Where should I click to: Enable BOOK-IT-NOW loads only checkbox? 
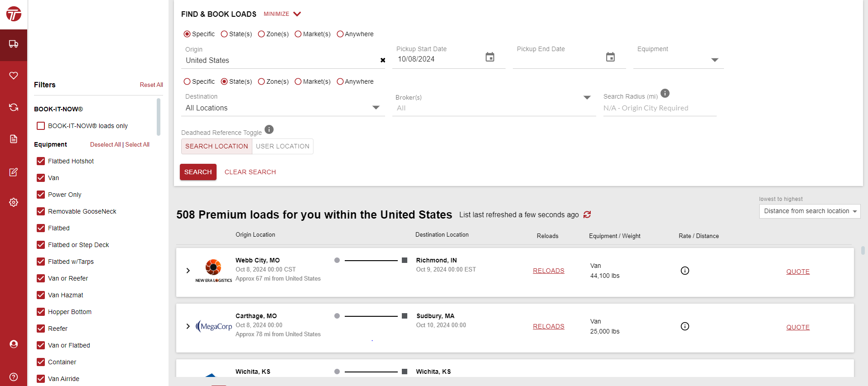click(41, 126)
